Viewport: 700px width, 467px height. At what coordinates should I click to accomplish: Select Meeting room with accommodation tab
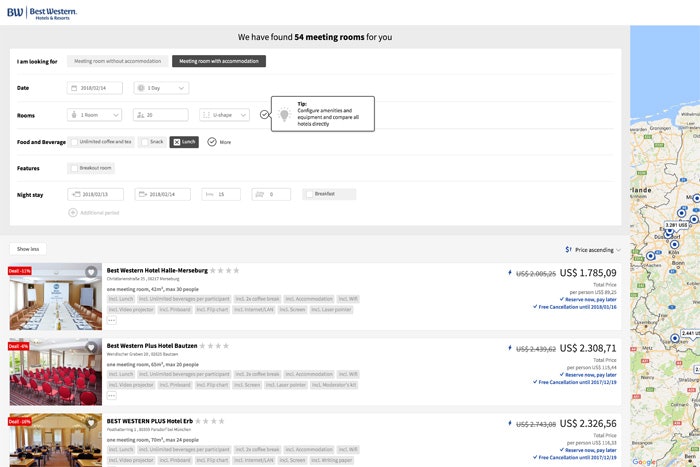[219, 61]
